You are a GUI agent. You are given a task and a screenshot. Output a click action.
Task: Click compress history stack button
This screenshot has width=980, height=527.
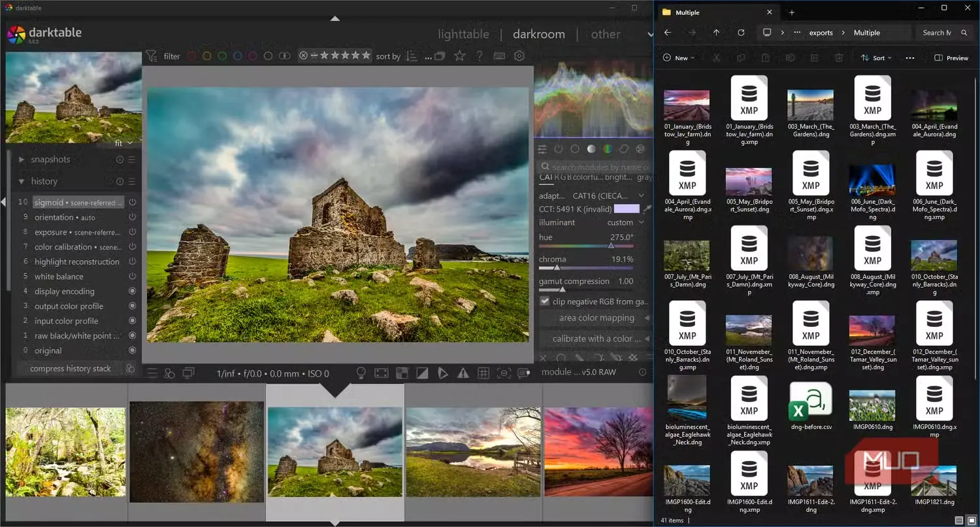click(x=71, y=369)
